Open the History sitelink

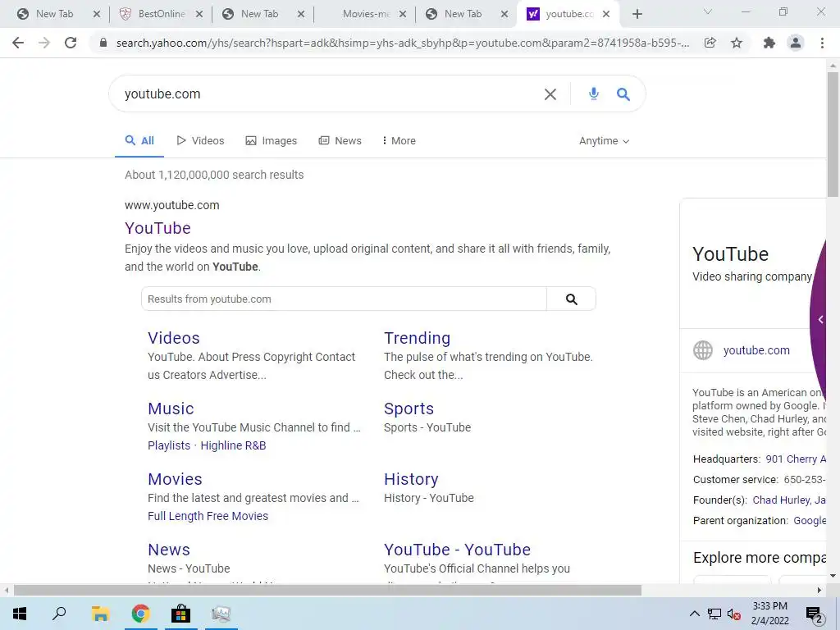[x=412, y=479]
